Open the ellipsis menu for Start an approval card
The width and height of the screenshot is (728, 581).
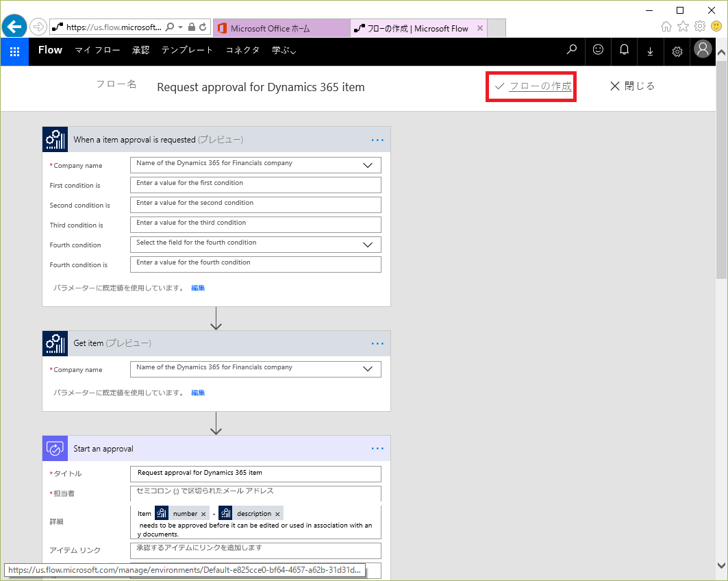pos(377,448)
